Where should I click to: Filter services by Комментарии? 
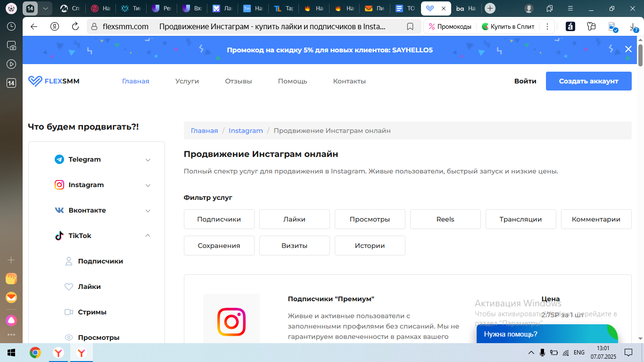[596, 219]
